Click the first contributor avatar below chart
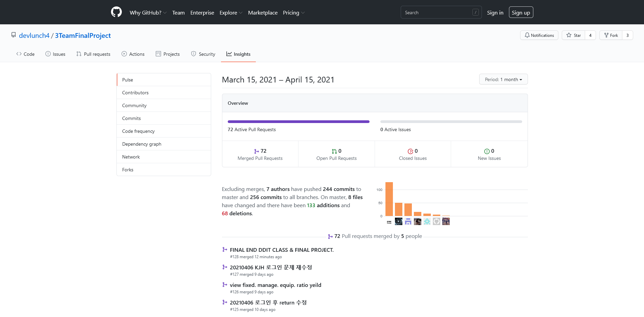 389,222
